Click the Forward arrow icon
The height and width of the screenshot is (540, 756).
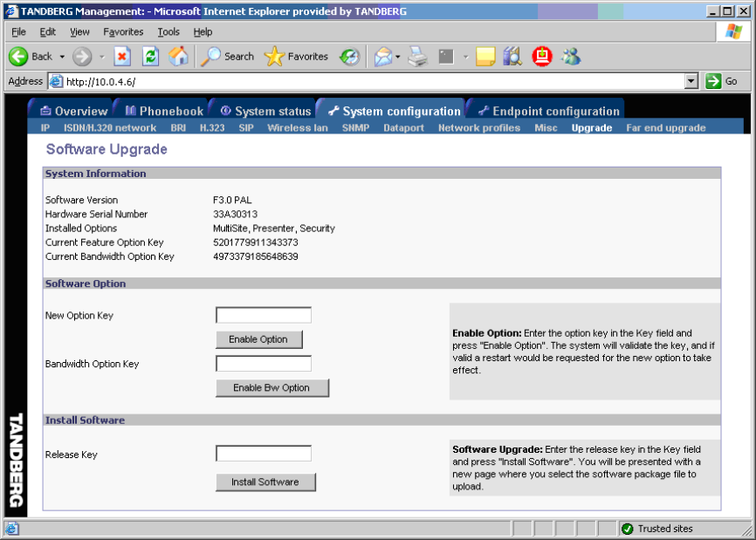tap(82, 57)
